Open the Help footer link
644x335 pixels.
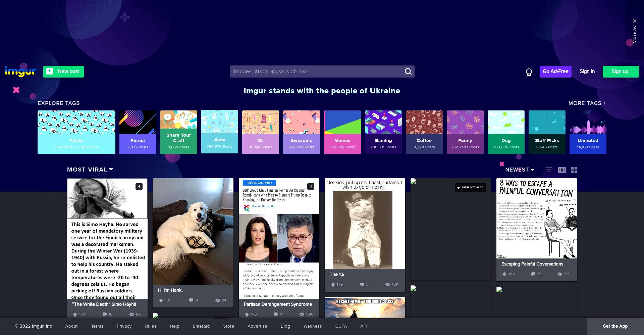(x=175, y=326)
